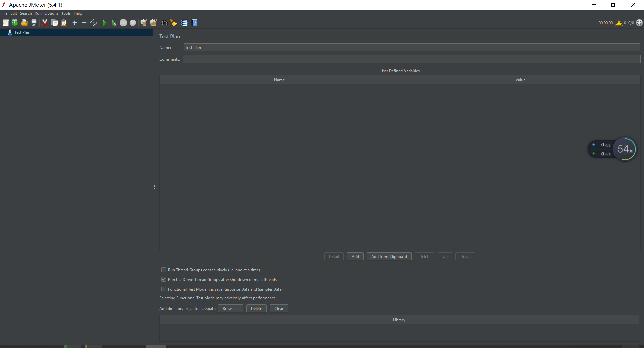Click the Paste clipboard icon
This screenshot has height=348, width=644.
(x=64, y=23)
